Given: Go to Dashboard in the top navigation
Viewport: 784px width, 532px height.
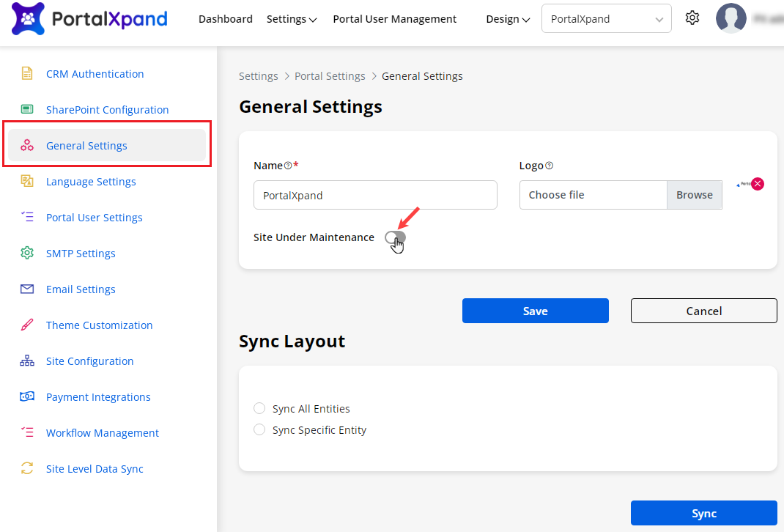Looking at the screenshot, I should pos(226,19).
